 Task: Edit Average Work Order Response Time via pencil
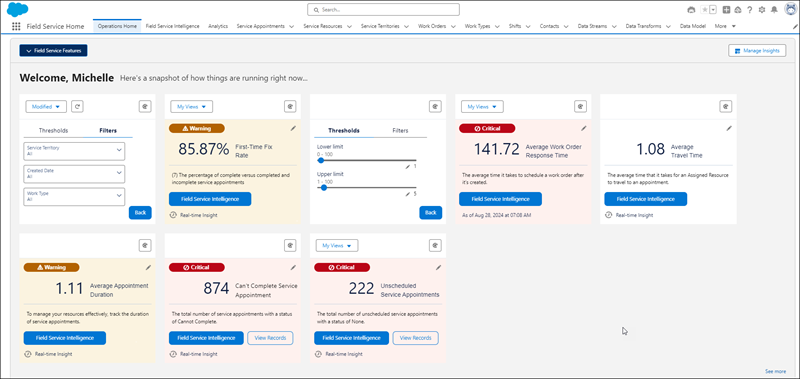(x=584, y=129)
